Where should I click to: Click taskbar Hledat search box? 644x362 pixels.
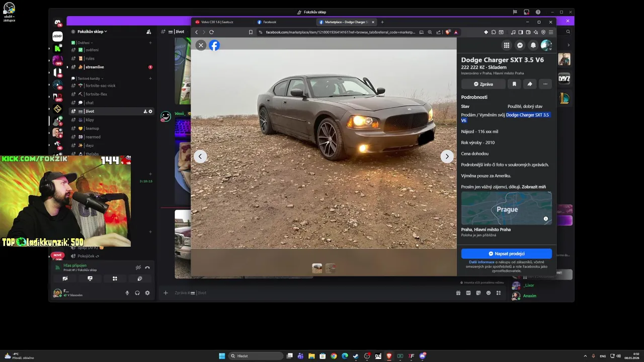(x=256, y=356)
